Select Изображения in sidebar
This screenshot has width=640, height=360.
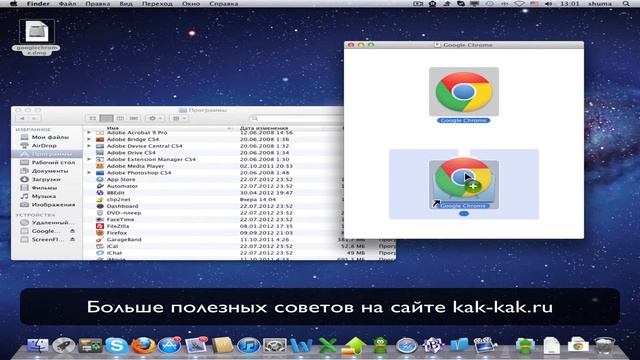(x=47, y=204)
